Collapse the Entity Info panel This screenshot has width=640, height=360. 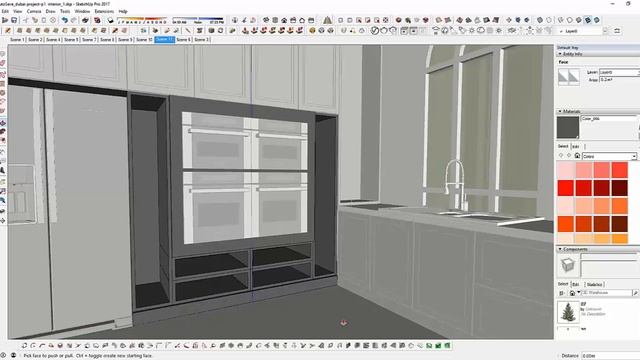coord(560,54)
